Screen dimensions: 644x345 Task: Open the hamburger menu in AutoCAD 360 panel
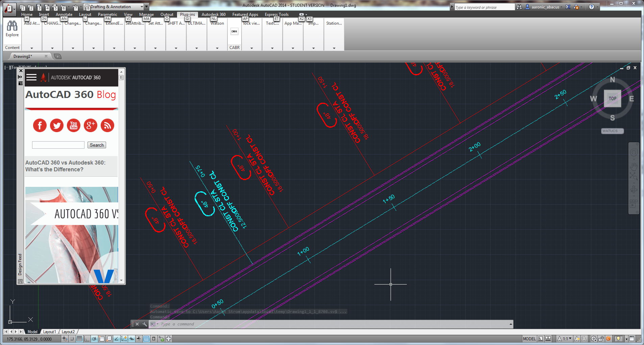tap(31, 77)
